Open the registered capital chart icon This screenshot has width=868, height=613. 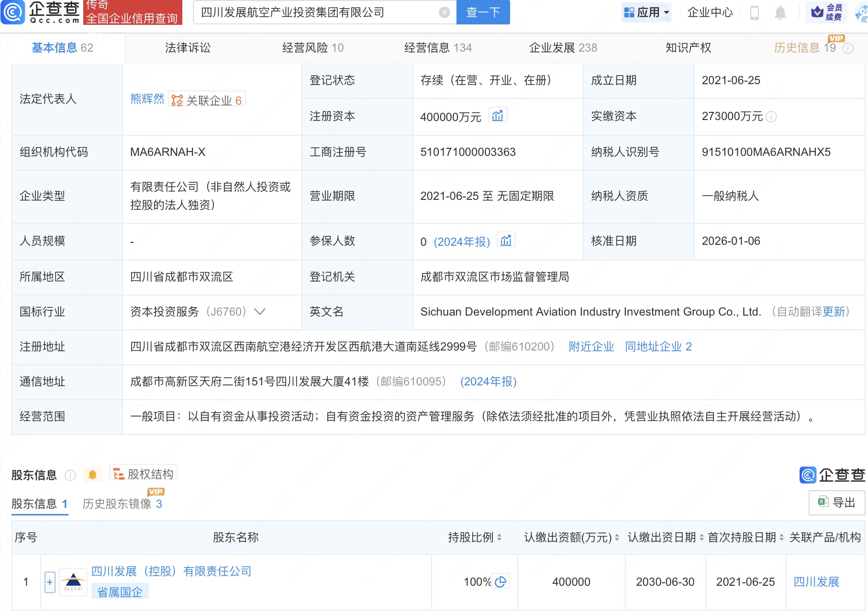click(x=498, y=116)
